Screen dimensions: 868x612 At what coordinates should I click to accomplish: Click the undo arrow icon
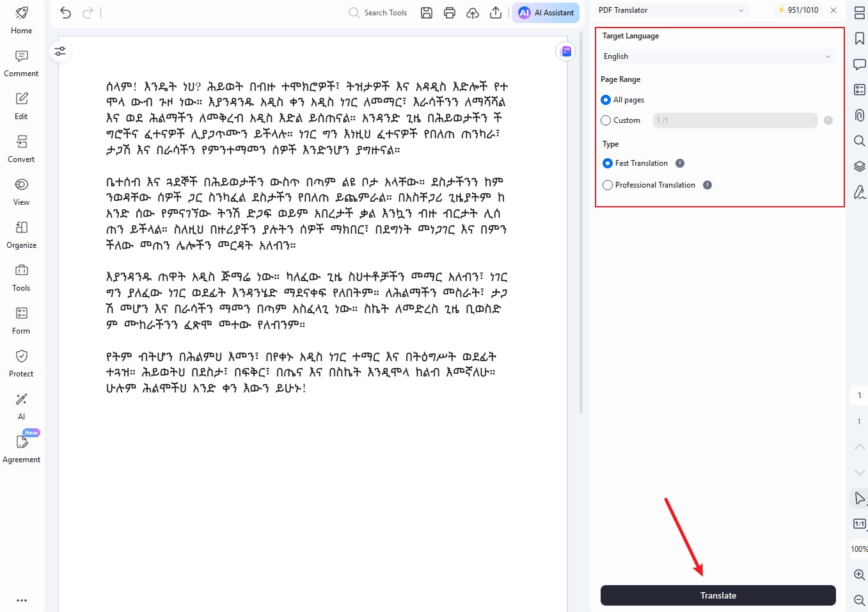click(x=65, y=12)
